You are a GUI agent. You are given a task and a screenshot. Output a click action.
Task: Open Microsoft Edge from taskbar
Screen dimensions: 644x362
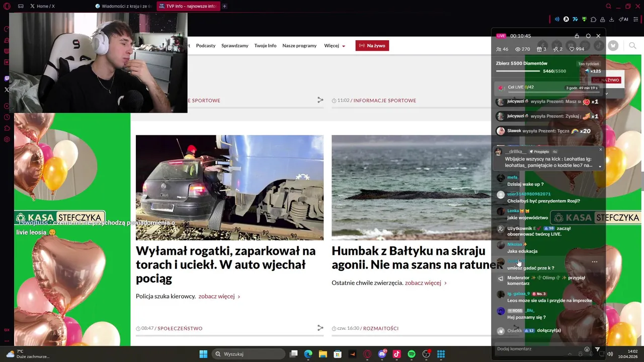coord(308,354)
